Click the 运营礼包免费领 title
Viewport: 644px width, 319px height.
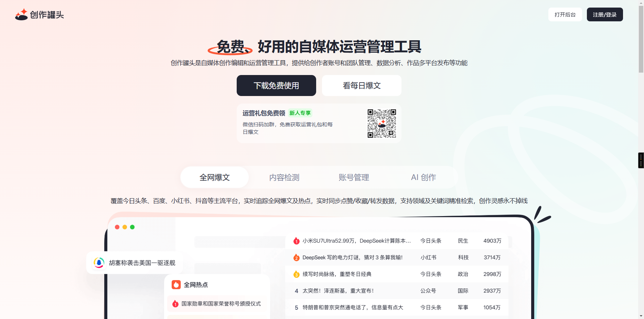[264, 113]
